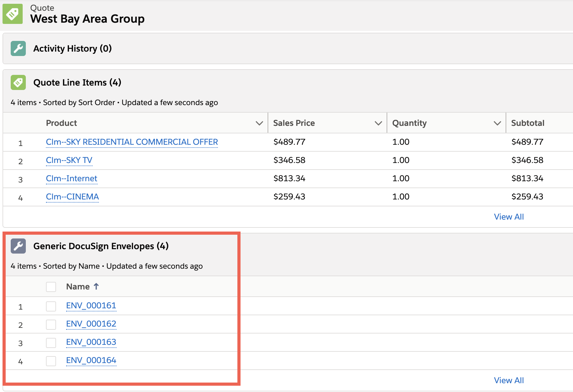Click the Name column header label

point(78,287)
